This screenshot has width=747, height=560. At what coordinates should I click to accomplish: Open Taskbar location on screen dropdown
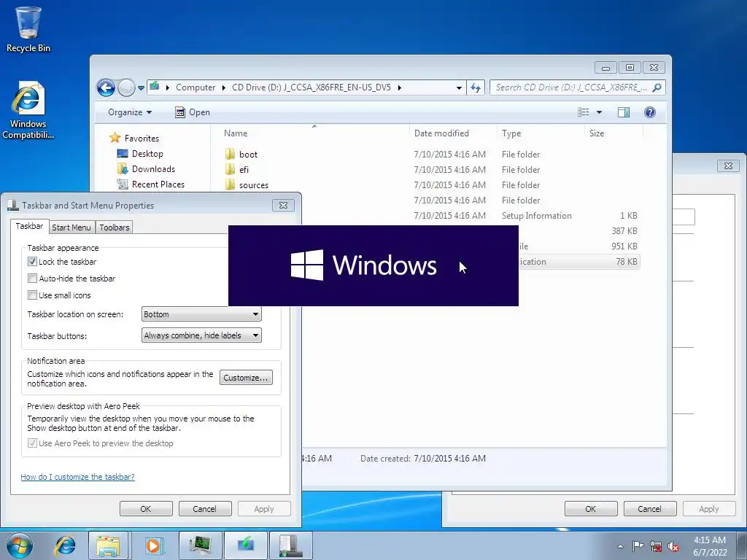tap(201, 314)
